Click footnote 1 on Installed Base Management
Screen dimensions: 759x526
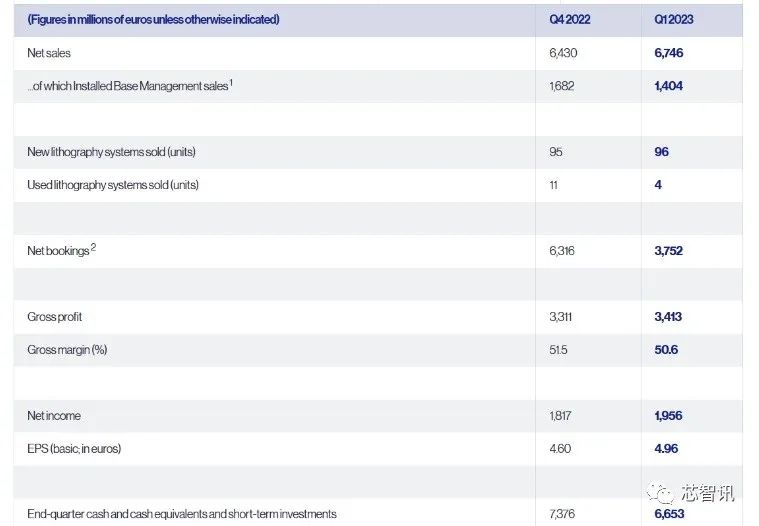pos(231,82)
